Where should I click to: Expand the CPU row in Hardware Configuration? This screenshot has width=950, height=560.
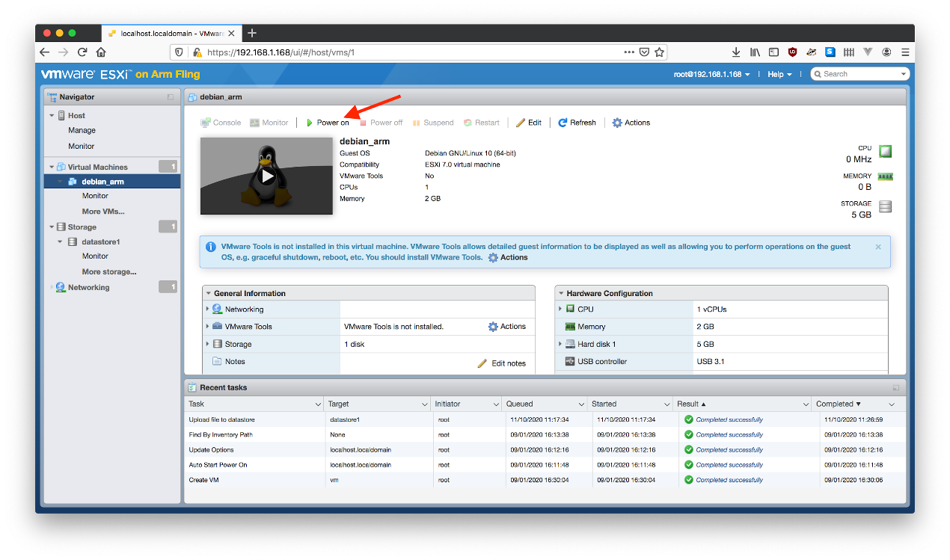560,309
